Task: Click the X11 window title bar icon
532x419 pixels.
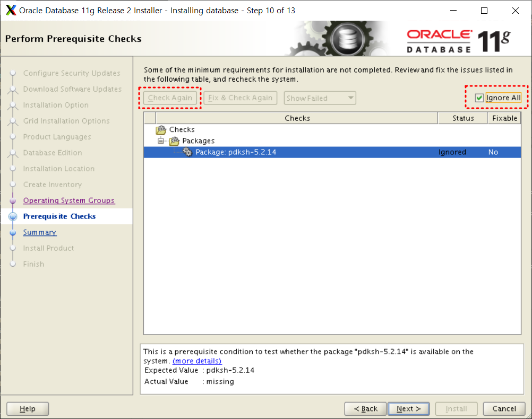Action: click(11, 10)
